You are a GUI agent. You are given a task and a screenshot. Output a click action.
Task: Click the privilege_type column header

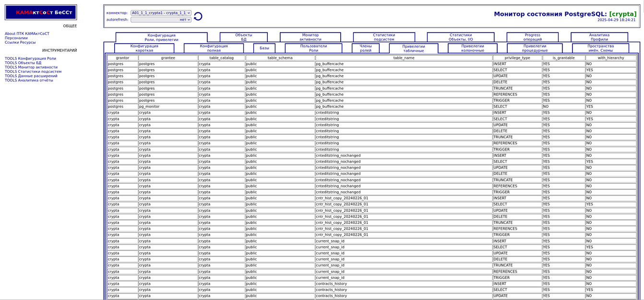(x=517, y=58)
